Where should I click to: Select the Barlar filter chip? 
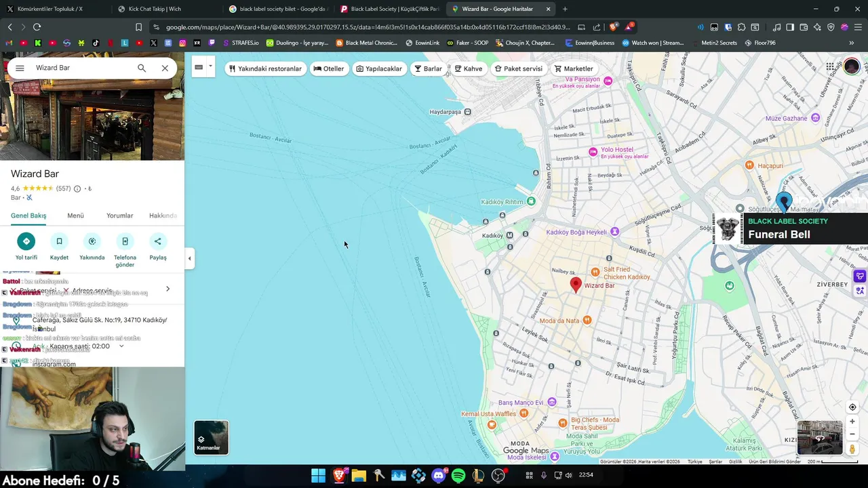click(429, 68)
